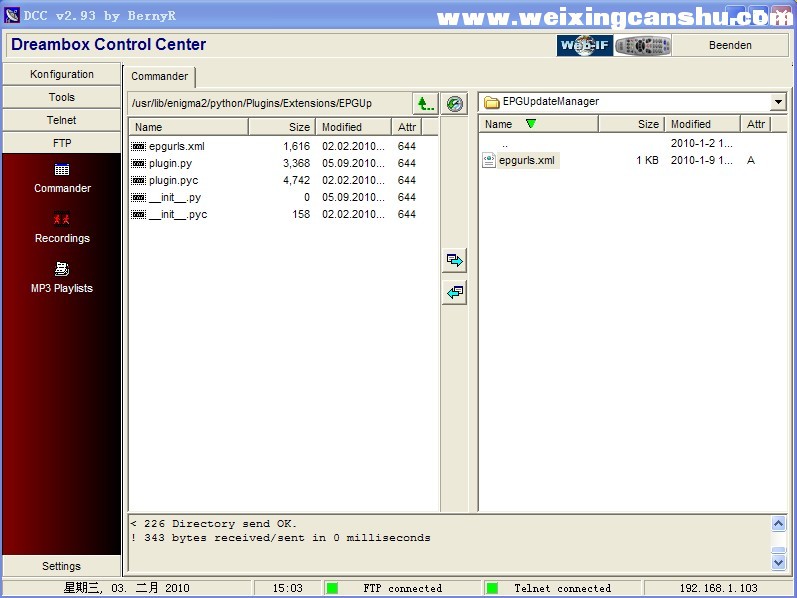Image resolution: width=797 pixels, height=598 pixels.
Task: Click the 'FTP connected' status text
Action: point(403,588)
